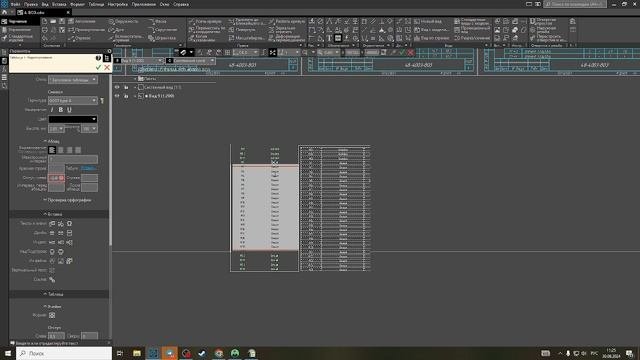640x360 pixels.
Task: Open the text height dropdown
Action: point(56,129)
